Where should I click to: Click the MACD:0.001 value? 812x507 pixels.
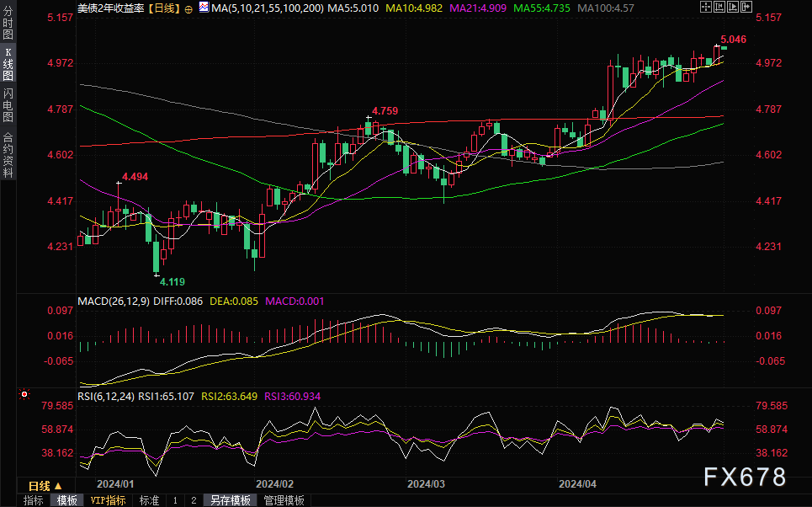pos(295,302)
